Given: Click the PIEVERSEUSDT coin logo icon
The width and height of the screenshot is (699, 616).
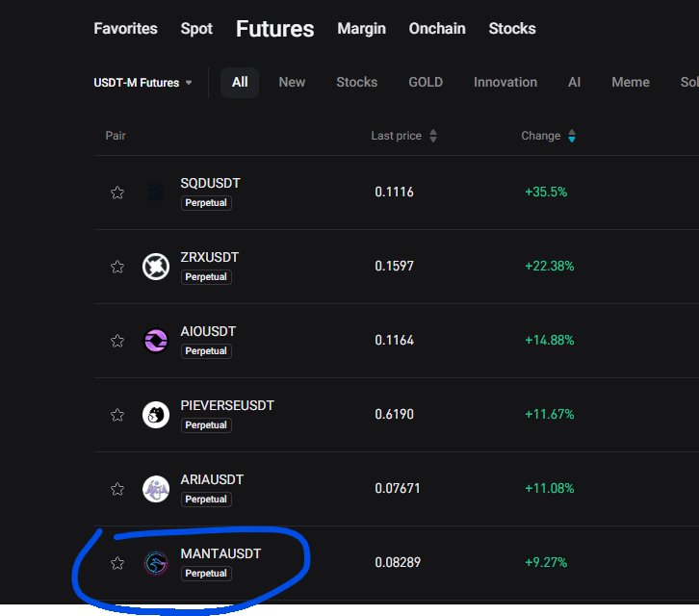Looking at the screenshot, I should 156,415.
